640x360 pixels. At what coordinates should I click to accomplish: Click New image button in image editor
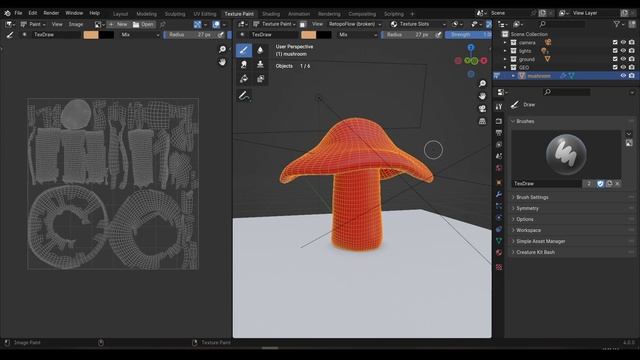point(118,24)
